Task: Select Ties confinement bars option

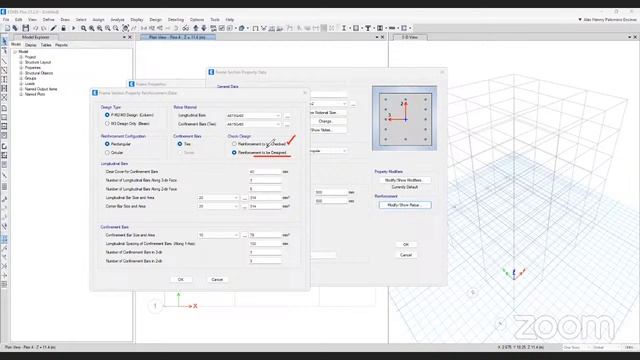Action: pos(180,144)
